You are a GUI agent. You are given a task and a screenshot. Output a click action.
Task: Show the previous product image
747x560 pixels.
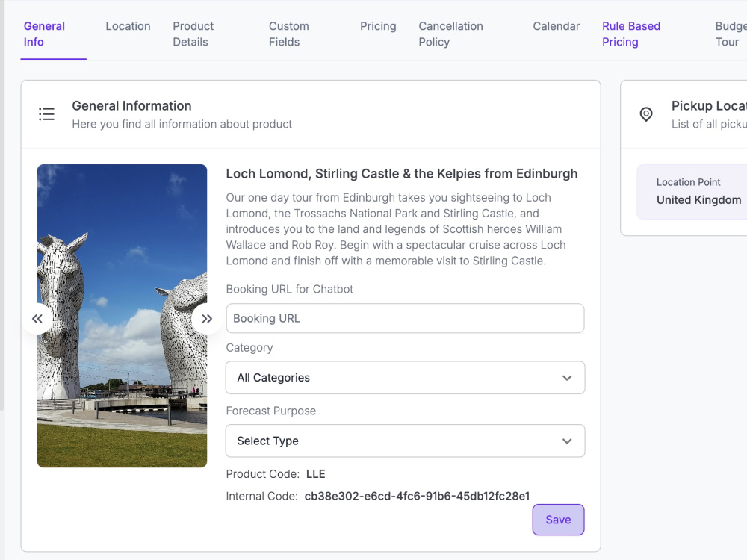coord(37,319)
